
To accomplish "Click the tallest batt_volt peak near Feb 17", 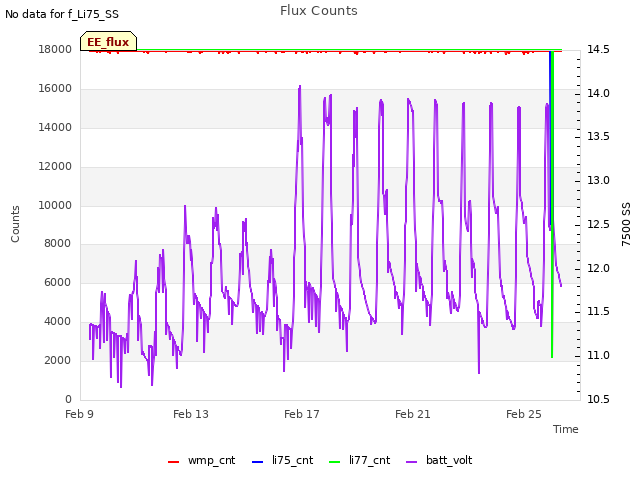I will pos(300,86).
